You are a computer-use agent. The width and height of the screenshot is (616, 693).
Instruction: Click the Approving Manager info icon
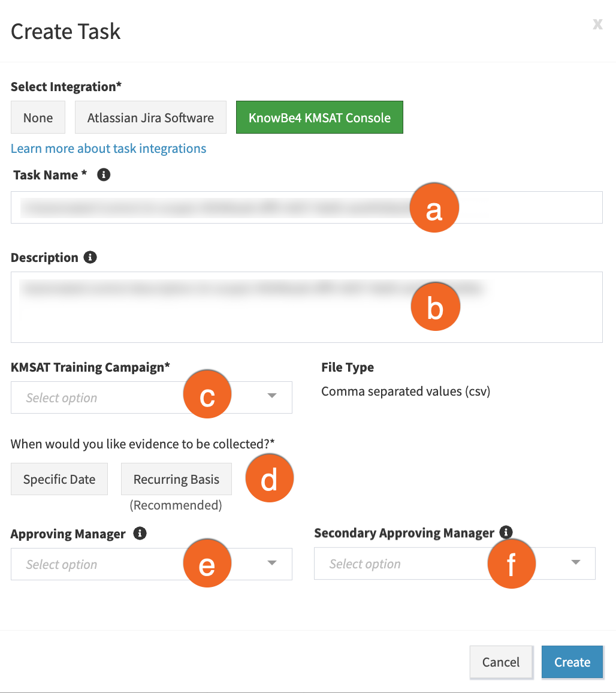pyautogui.click(x=140, y=534)
